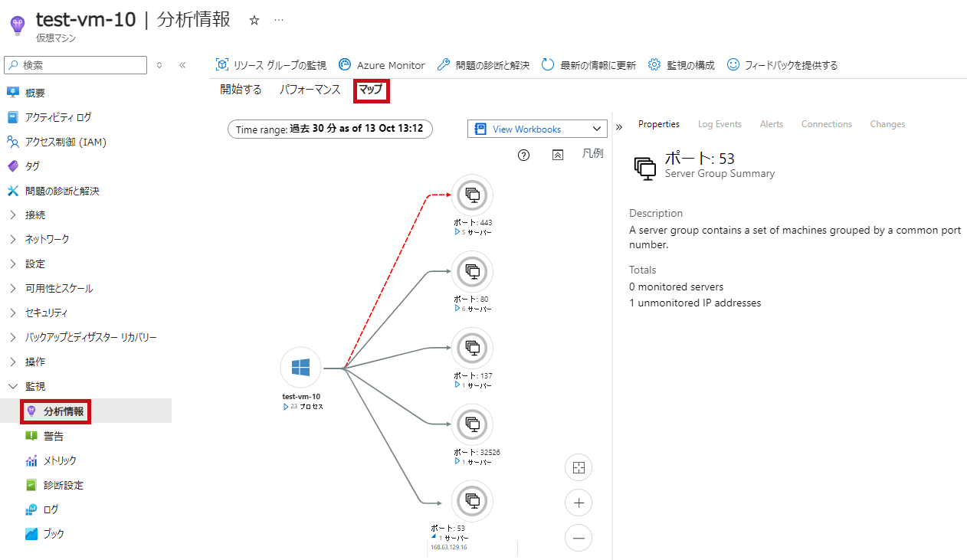This screenshot has width=967, height=560.
Task: Select the test-vm-10 Windows machine node
Action: point(300,368)
